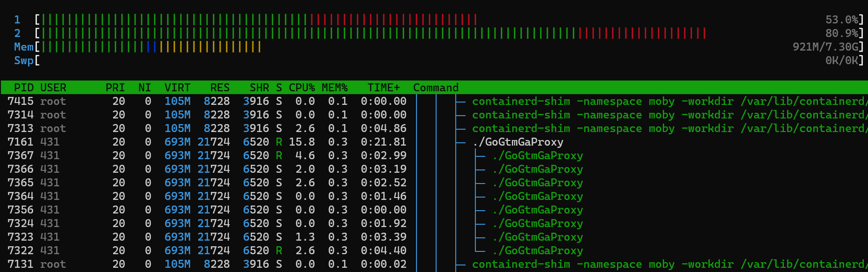
Task: Click containerd-shim command in PID 7415 row
Action: pos(669,101)
